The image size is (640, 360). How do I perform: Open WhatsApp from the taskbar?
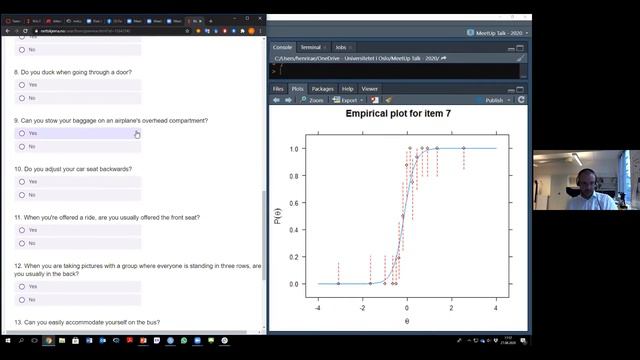click(x=184, y=340)
